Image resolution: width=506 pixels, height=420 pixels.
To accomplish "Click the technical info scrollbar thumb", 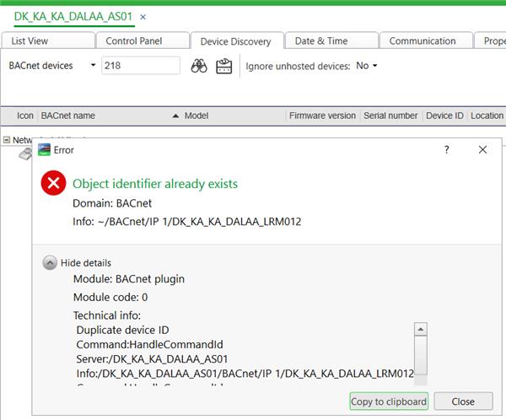I will pyautogui.click(x=421, y=355).
